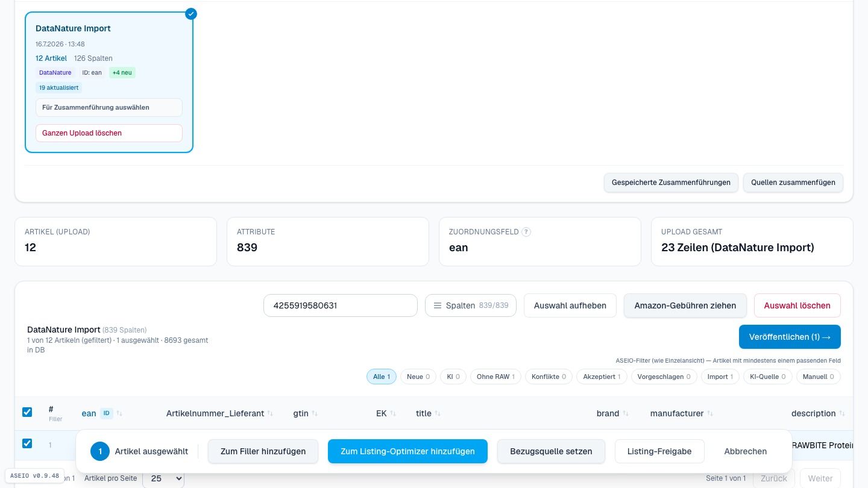Screen dimensions: 868x488
Task: Sort by gtin column arrows
Action: (315, 413)
